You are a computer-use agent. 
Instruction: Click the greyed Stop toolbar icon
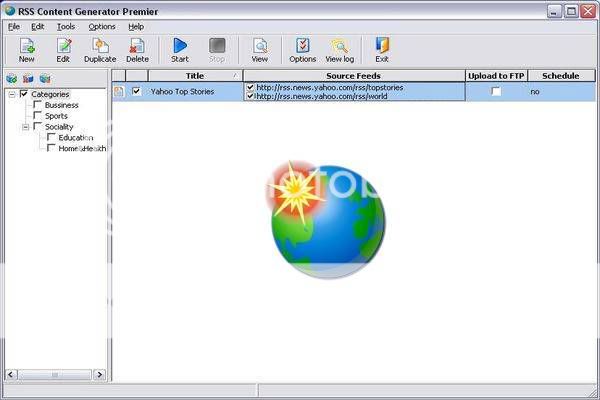[217, 50]
